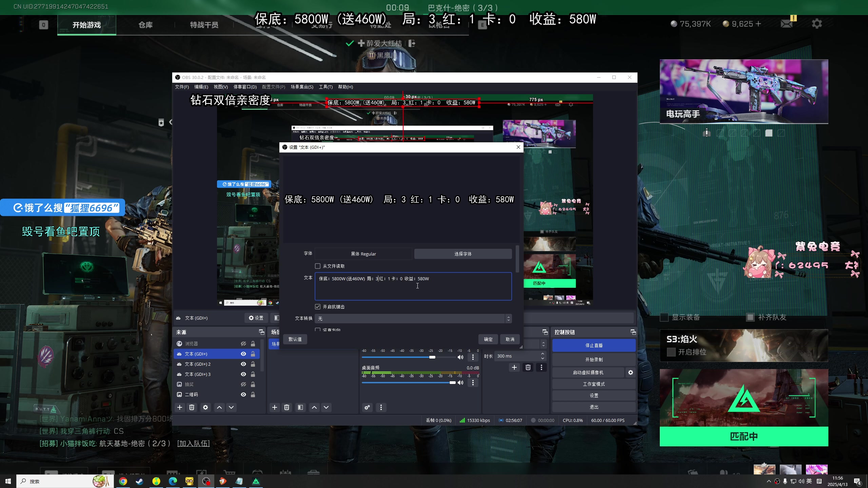
Task: Open the transition three-dot properties menu
Action: (x=541, y=367)
